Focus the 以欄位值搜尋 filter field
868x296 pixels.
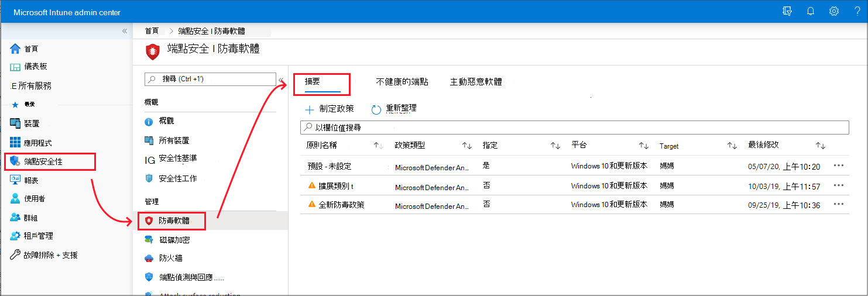pyautogui.click(x=575, y=127)
